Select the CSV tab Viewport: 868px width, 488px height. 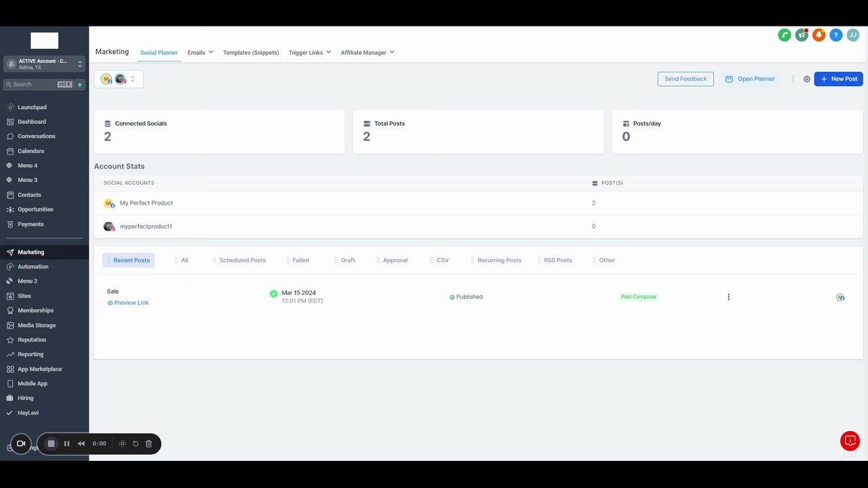(x=439, y=260)
